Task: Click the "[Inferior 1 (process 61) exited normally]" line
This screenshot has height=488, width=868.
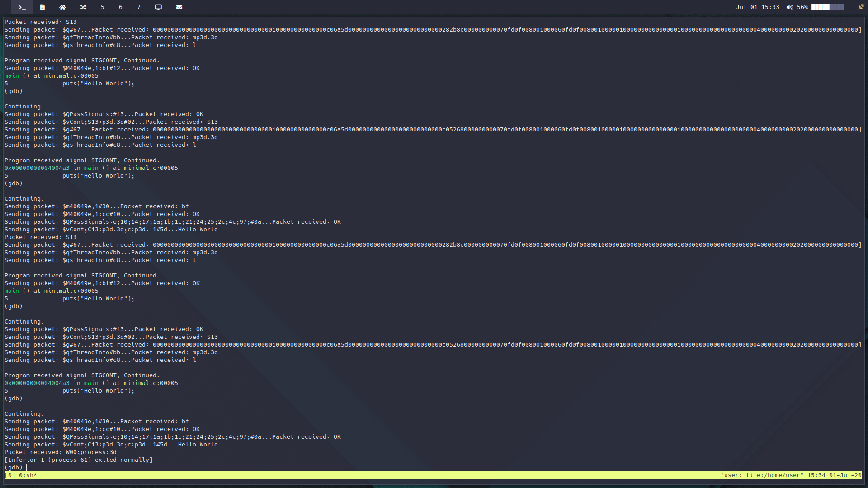Action: point(79,460)
